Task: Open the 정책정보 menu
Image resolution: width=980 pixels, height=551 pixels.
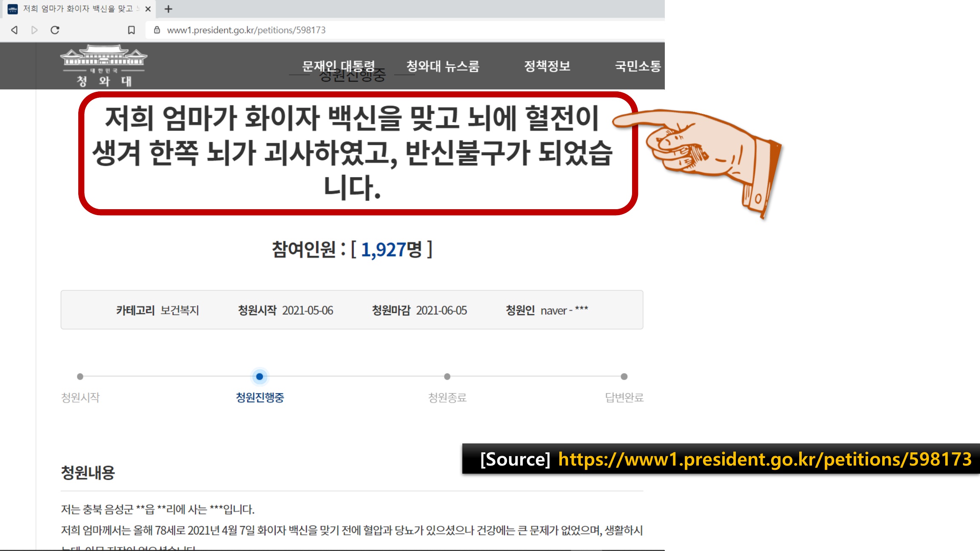Action: point(547,66)
